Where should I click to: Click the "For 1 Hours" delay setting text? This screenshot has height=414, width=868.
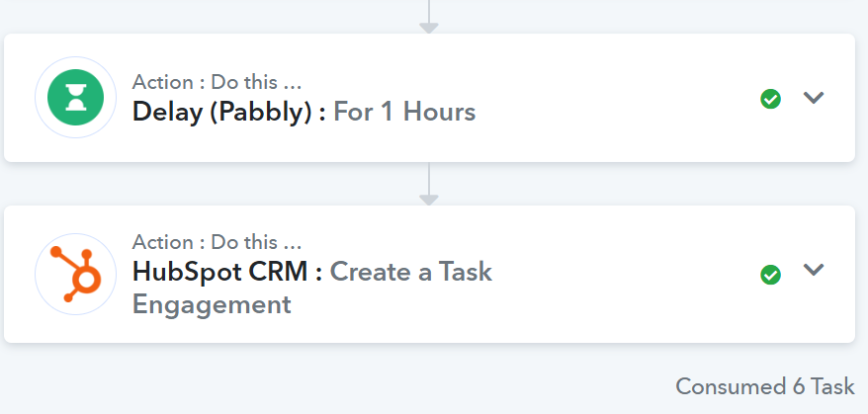pyautogui.click(x=404, y=112)
